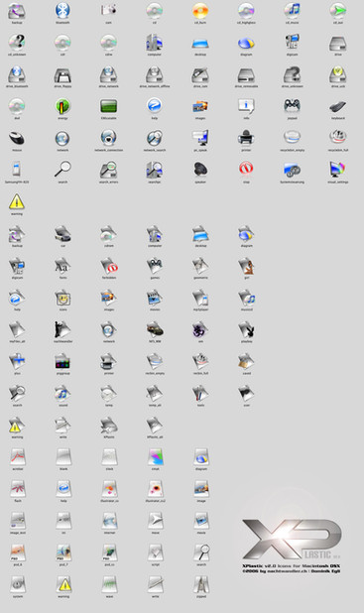This screenshot has height=613, width=364.
Task: Open the fonts folder with Aa
Action: tap(62, 266)
